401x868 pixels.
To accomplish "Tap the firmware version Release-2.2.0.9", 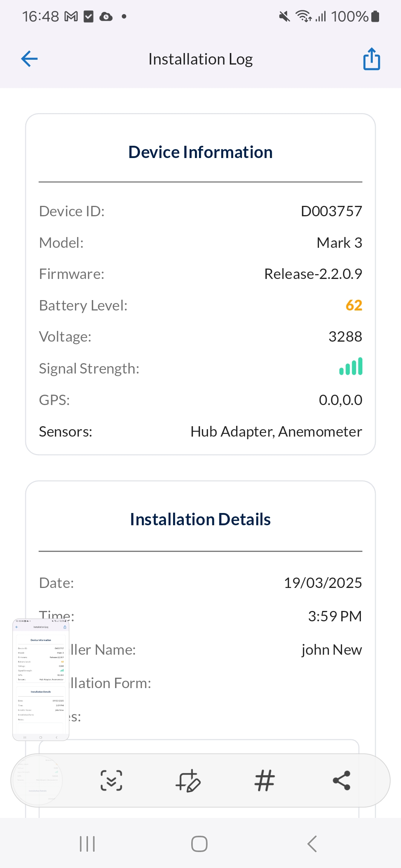I will click(x=313, y=274).
